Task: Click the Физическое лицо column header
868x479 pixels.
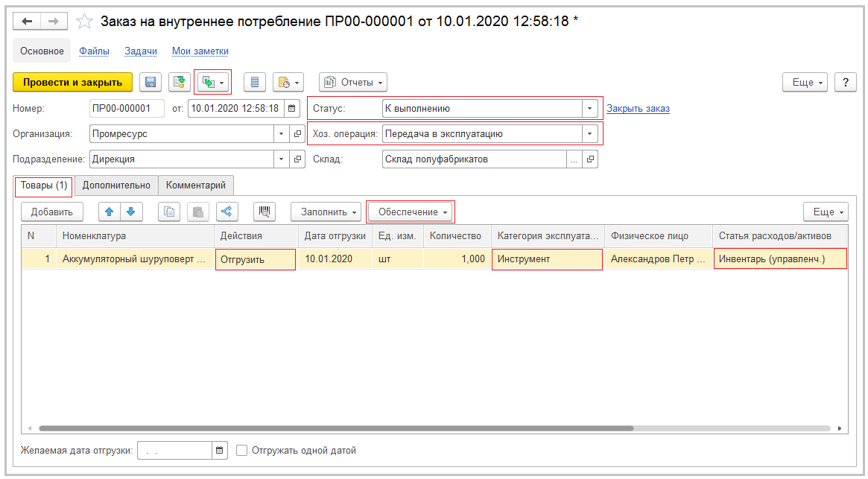Action: (659, 236)
